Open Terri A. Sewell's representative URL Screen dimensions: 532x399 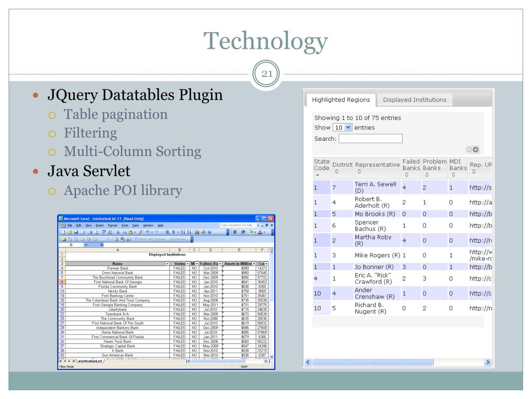pyautogui.click(x=481, y=187)
